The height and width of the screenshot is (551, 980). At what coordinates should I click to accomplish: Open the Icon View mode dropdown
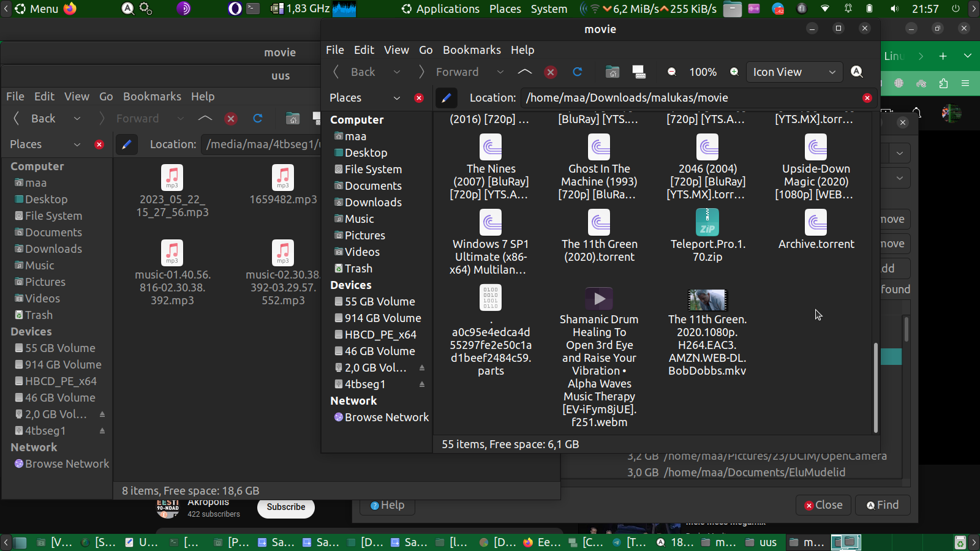coord(794,72)
